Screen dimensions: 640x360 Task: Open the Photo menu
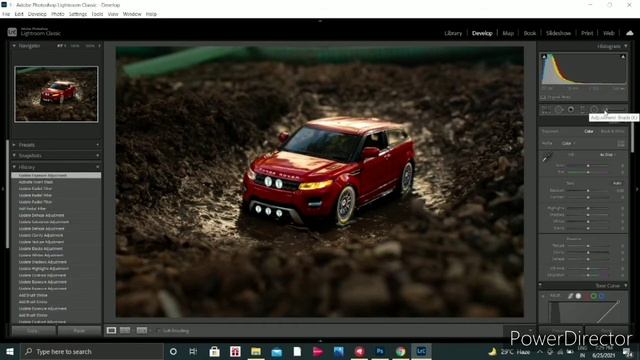(x=58, y=14)
